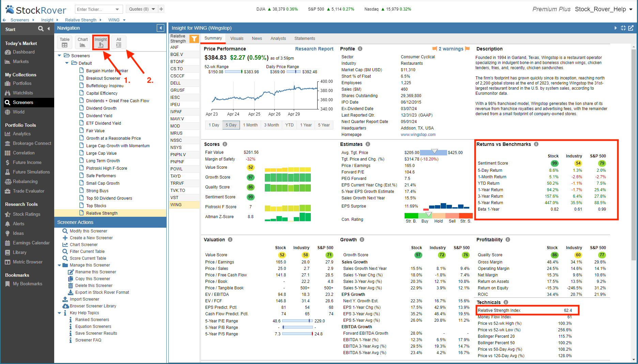Open the Table view button

(x=65, y=42)
